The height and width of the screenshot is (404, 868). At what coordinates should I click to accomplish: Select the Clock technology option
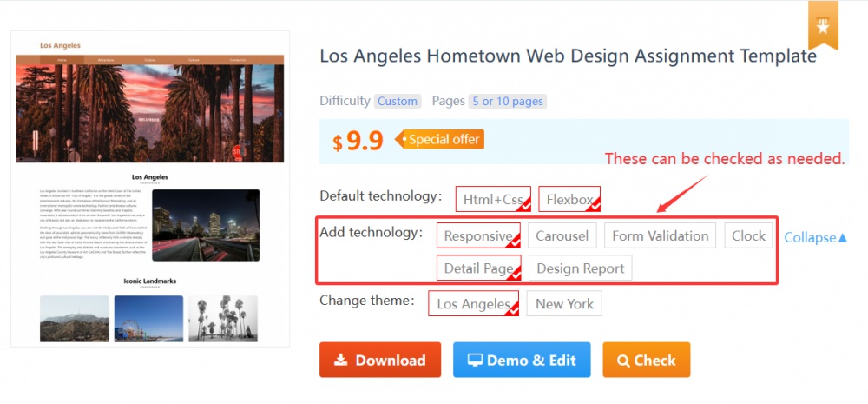tap(748, 235)
